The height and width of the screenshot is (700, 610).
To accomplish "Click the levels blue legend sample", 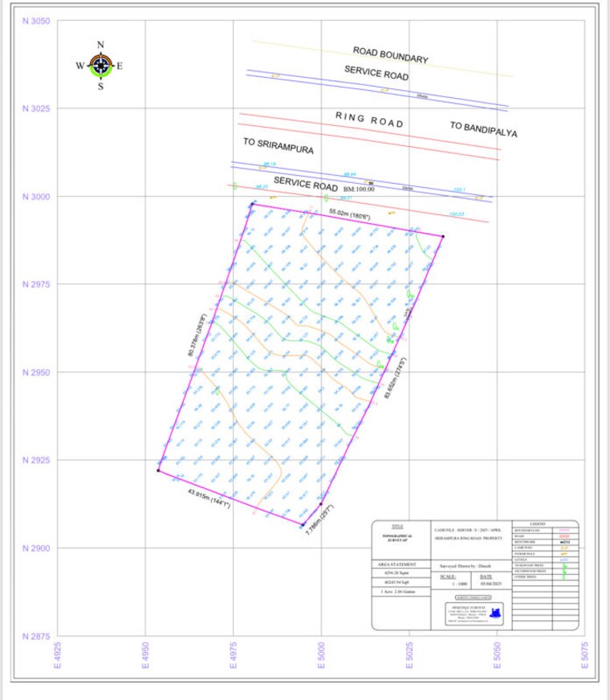I will click(564, 560).
